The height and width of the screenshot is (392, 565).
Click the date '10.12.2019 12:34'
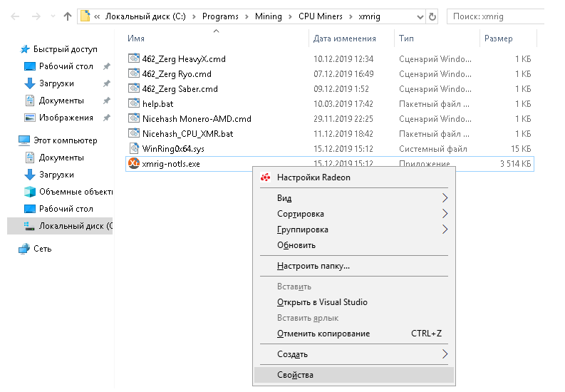[x=343, y=59]
